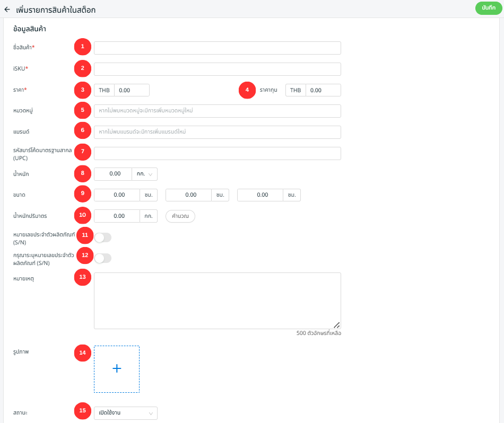Expand the สถานะ เปิดใช้งาน dropdown
This screenshot has height=423, width=504.
click(x=126, y=413)
